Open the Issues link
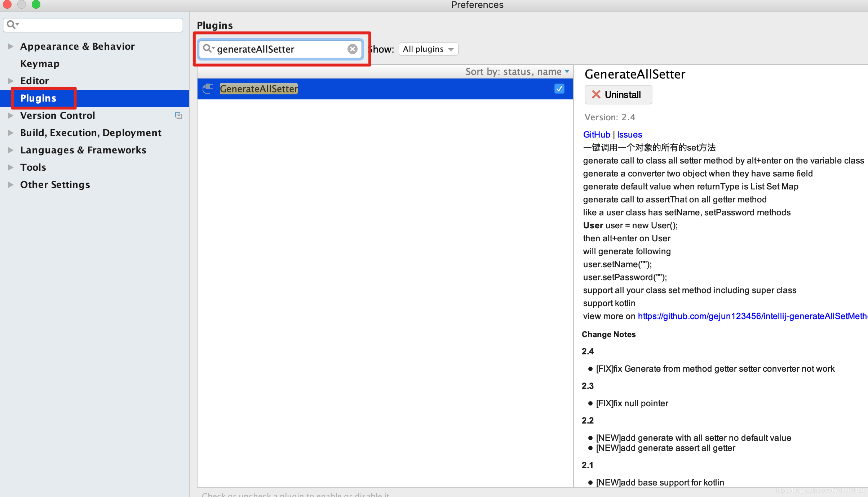Screen dimensions: 868x497 629,134
